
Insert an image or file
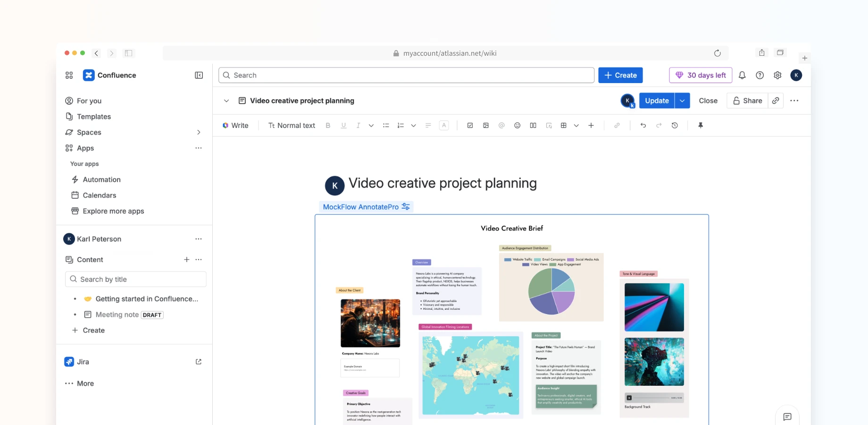pyautogui.click(x=486, y=126)
